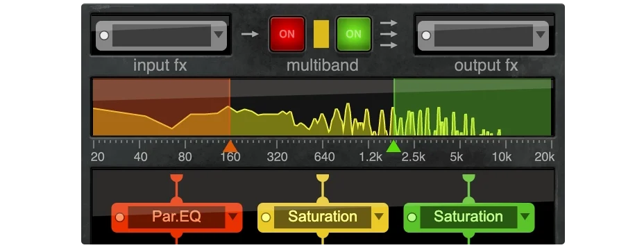This screenshot has width=644, height=250.
Task: Bypass the Par.EQ module power dot
Action: click(119, 217)
